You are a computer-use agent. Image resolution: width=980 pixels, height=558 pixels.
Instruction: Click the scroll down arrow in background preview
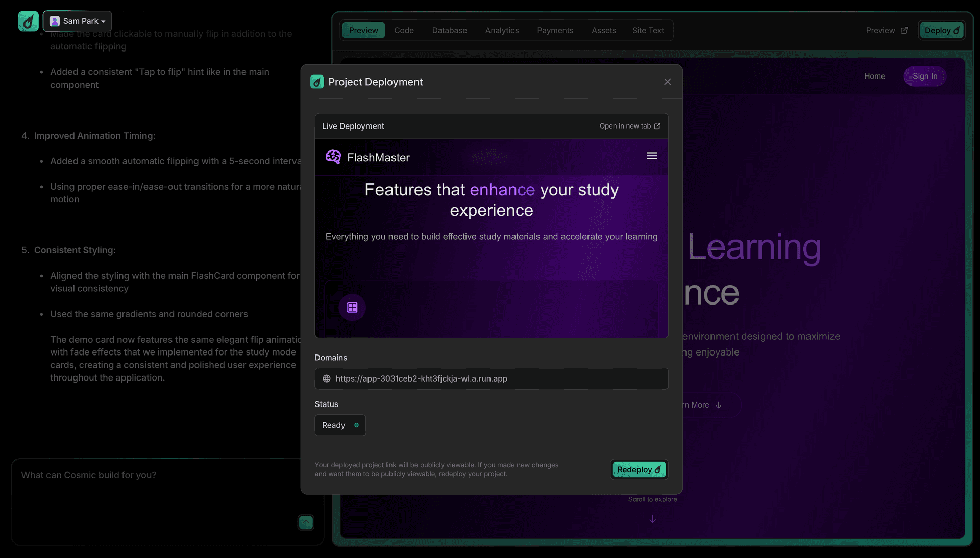click(652, 519)
